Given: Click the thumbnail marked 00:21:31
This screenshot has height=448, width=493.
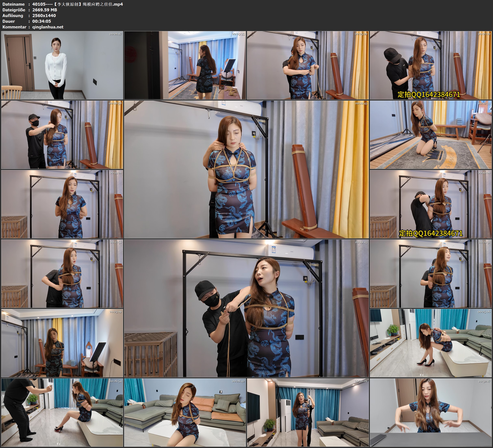Looking at the screenshot, I should [x=431, y=274].
